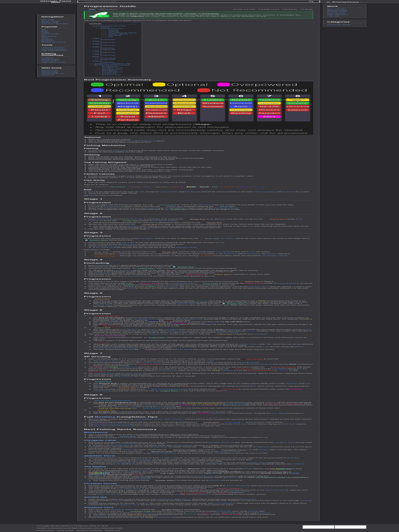Open View source for this page

coord(270,9)
